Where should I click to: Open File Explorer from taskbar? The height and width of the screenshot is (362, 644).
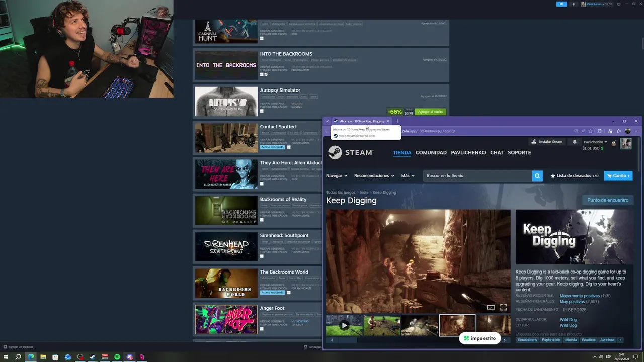(43, 357)
